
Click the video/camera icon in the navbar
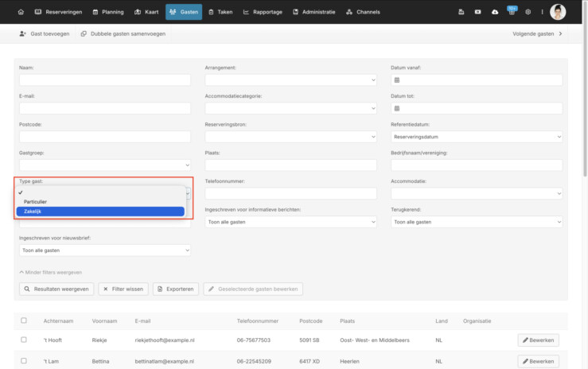pos(477,12)
